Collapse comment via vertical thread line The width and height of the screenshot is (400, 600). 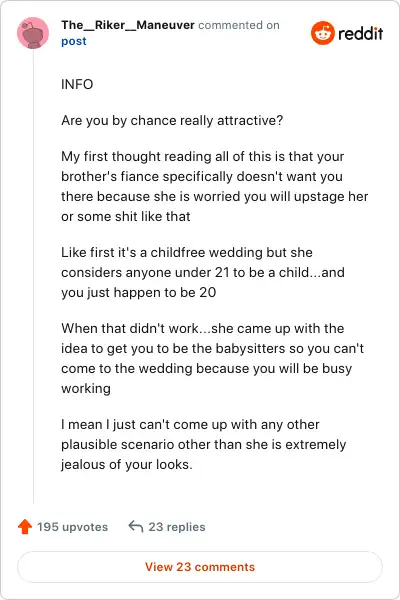[x=34, y=276]
